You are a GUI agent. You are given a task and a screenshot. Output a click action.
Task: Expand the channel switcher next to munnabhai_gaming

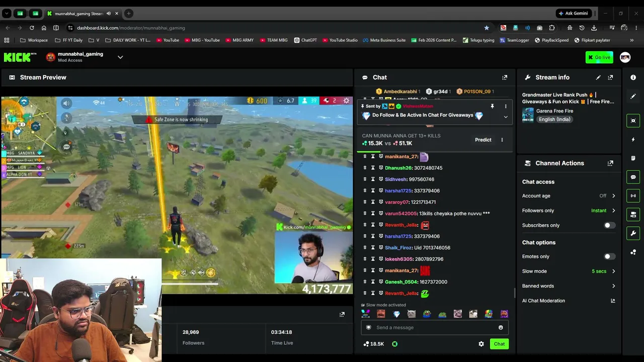(x=120, y=57)
